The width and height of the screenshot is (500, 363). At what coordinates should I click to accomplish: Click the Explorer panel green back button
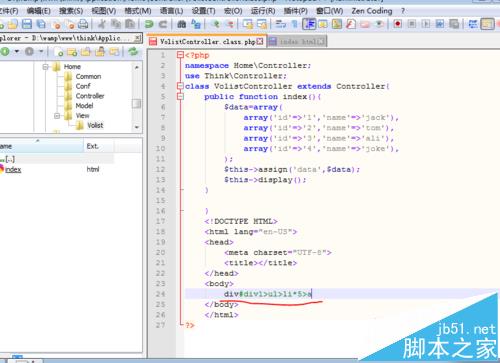tap(5, 52)
